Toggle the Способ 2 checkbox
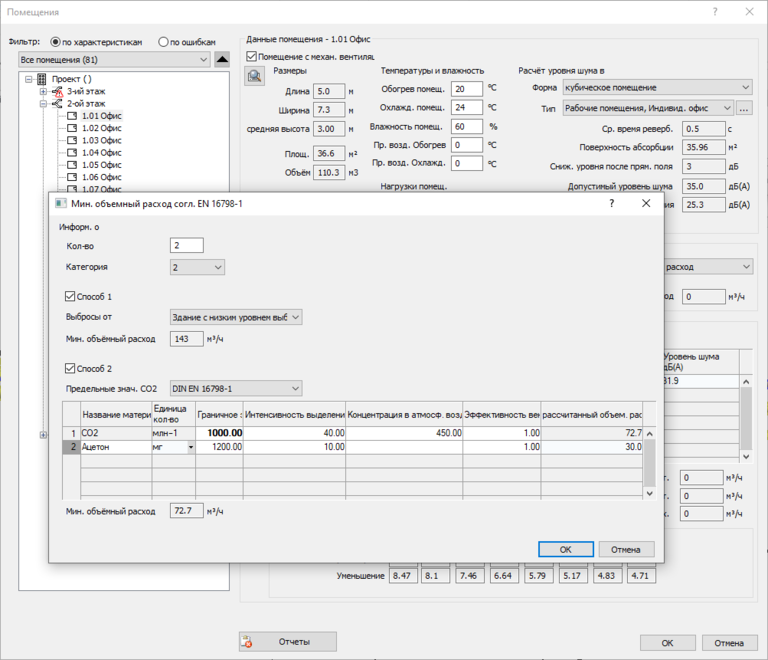768x660 pixels. [x=70, y=369]
